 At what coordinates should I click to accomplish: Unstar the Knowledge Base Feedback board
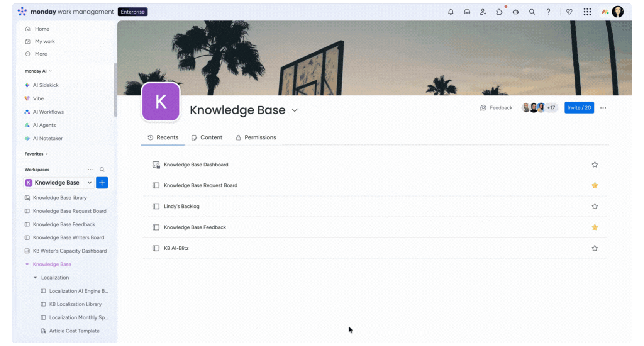[595, 227]
